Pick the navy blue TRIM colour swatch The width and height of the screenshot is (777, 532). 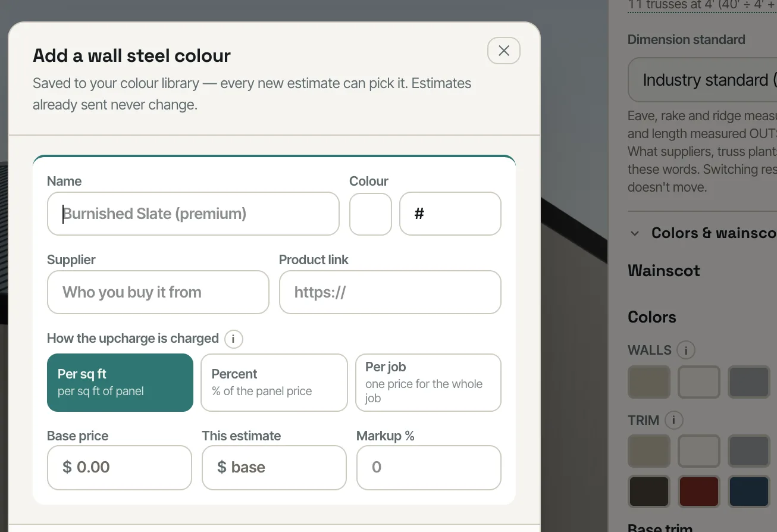[749, 491]
